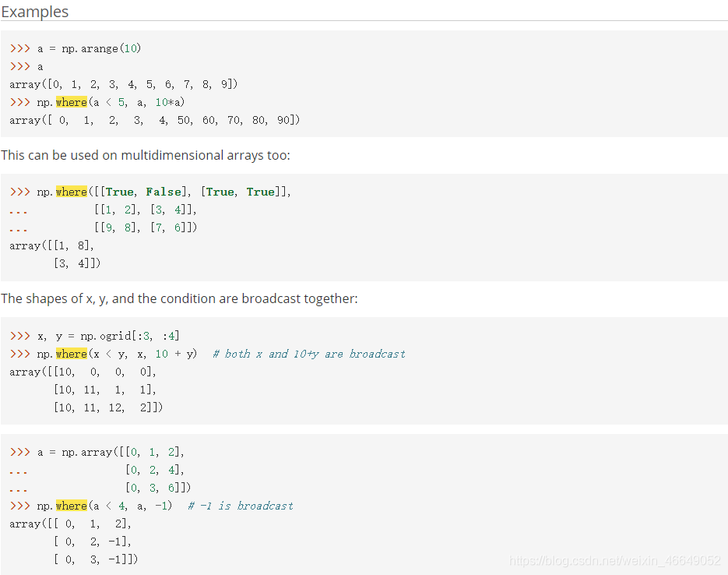Click sentence "This can be used on multidimensional arrays too:"
Image resolution: width=728 pixels, height=575 pixels.
pyautogui.click(x=146, y=155)
